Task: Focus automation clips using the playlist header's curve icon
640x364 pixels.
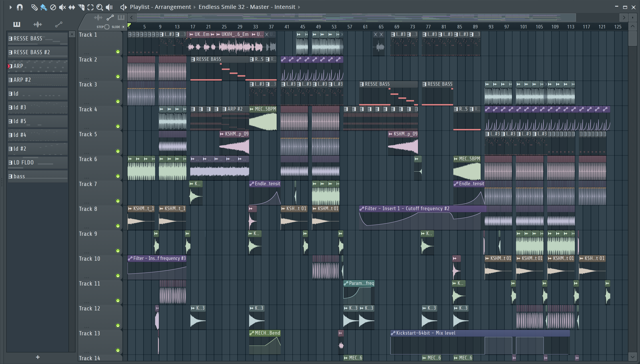Action: (110, 18)
